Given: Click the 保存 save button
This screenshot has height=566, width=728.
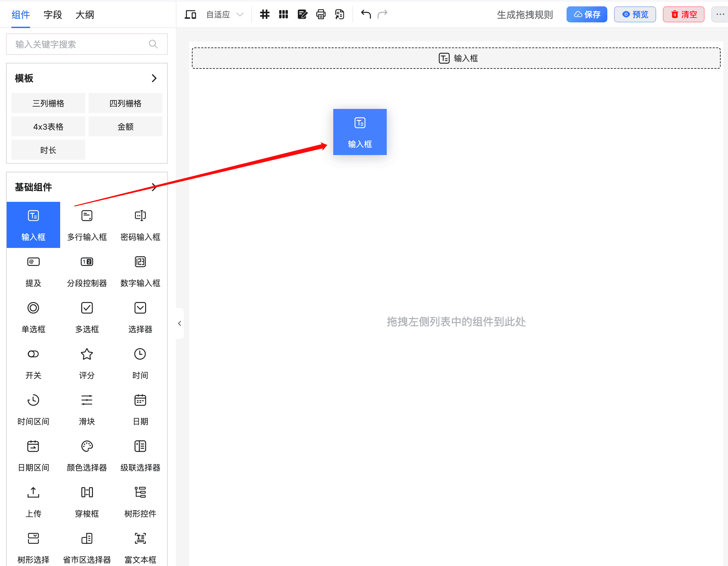Looking at the screenshot, I should 587,14.
